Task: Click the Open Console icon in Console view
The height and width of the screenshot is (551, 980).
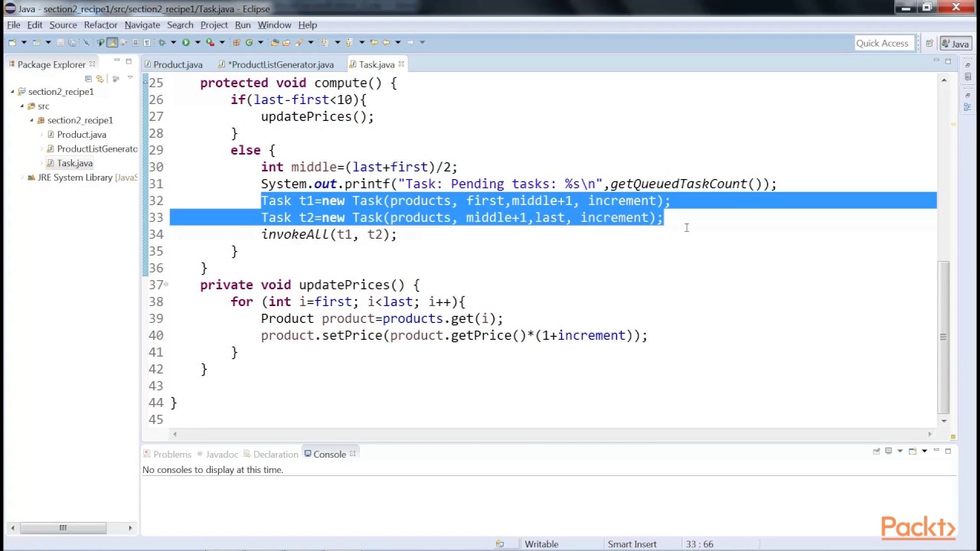Action: 913,452
